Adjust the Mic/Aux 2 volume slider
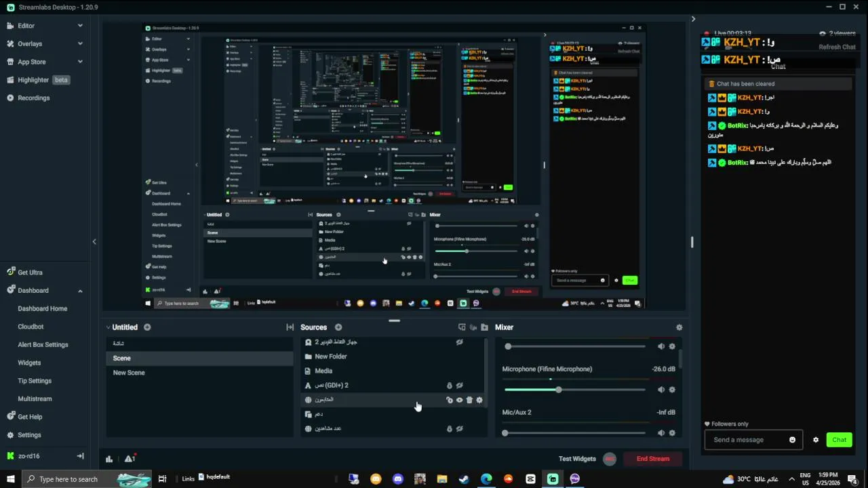The width and height of the screenshot is (868, 488). click(574, 432)
